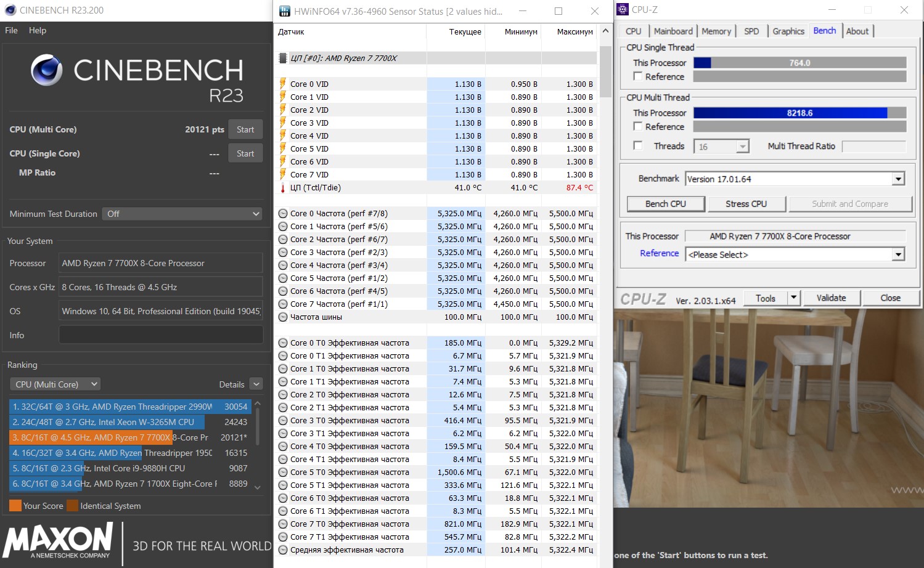Click the orange Your Score color swatch
The width and height of the screenshot is (924, 568).
click(15, 506)
